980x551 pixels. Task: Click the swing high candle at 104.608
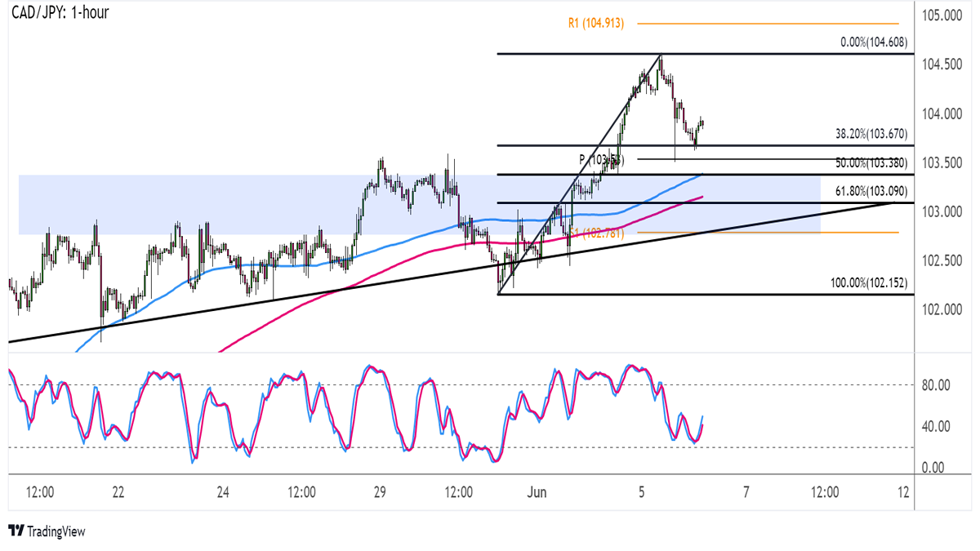(x=660, y=59)
